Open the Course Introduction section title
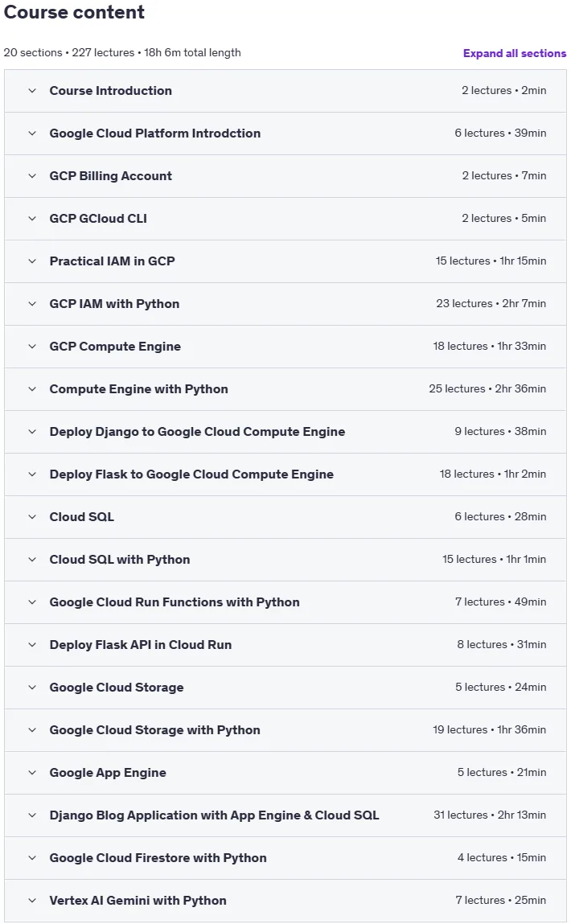Screen dimensions: 571x924 (111, 91)
